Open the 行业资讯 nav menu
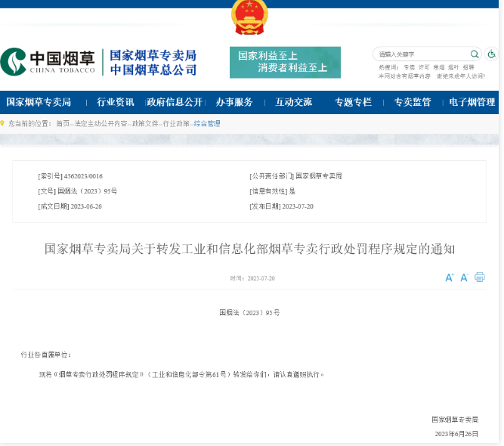The image size is (504, 446). click(x=115, y=102)
